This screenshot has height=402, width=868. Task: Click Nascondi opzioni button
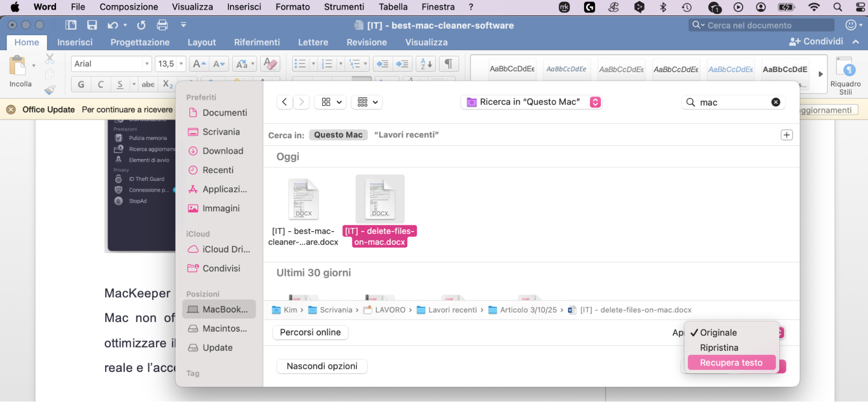coord(322,366)
